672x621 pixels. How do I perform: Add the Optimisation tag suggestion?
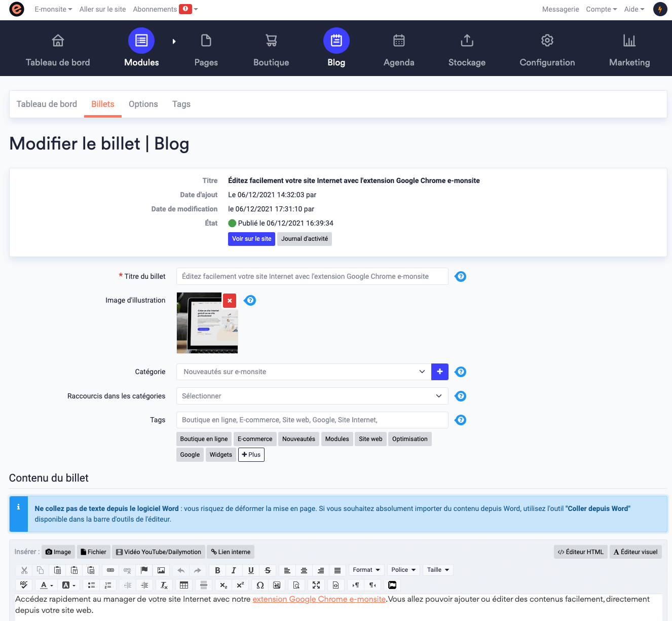pos(409,439)
